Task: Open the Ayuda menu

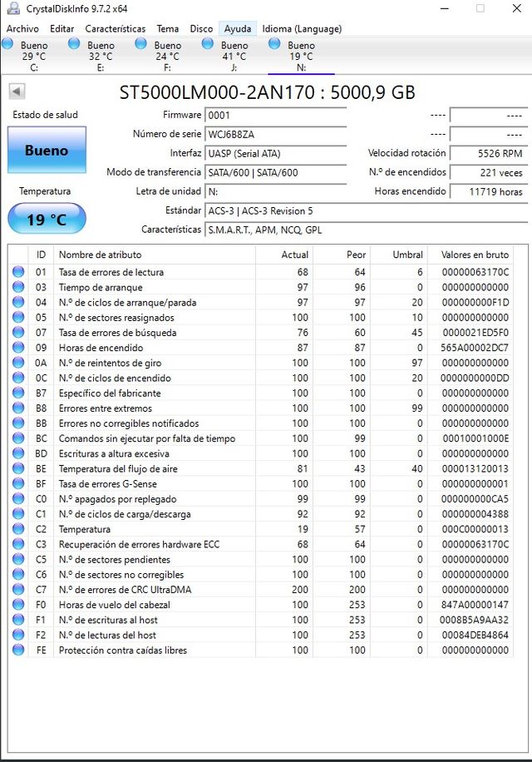Action: pos(238,28)
